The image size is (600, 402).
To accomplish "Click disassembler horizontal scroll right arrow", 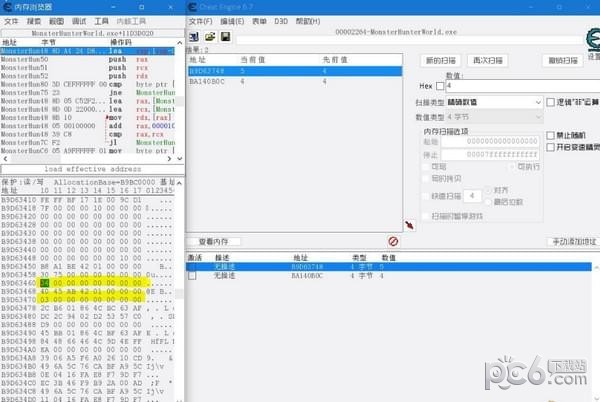I will pos(169,158).
